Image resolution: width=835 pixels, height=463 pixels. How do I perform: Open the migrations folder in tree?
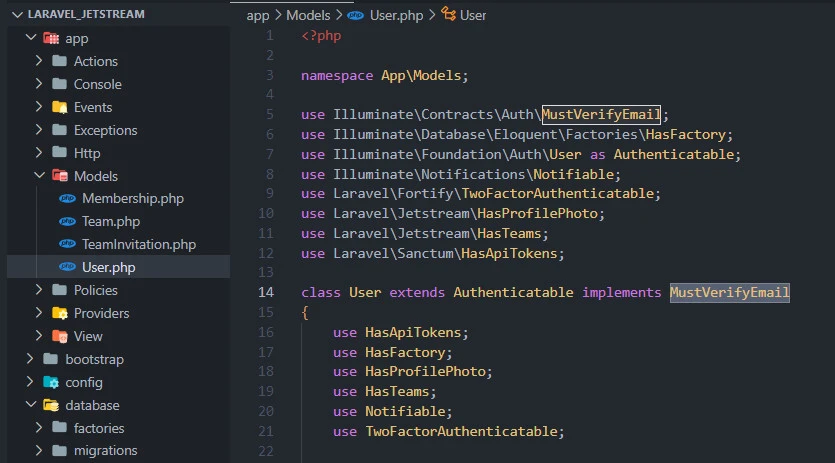pyautogui.click(x=105, y=451)
